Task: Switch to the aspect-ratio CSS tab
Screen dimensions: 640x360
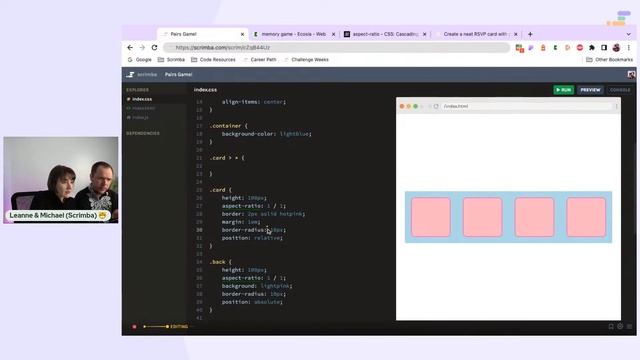Action: (x=384, y=34)
